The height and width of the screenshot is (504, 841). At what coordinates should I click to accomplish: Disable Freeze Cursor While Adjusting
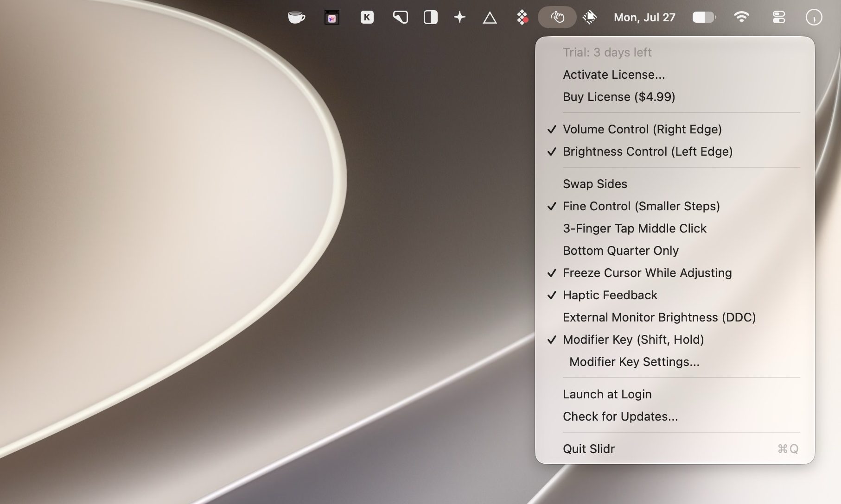coord(675,273)
